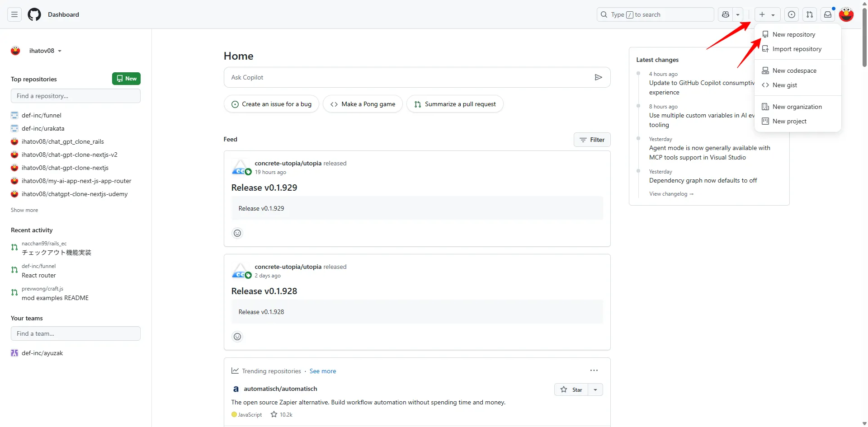
Task: Open ihatov08/chat-gpt-clone-nextjs-v2 repository
Action: tap(69, 155)
